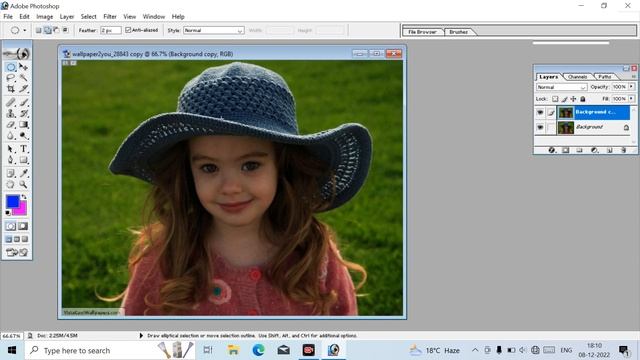Select the Lasso tool
Viewport: 640px width, 360px height.
pos(11,78)
